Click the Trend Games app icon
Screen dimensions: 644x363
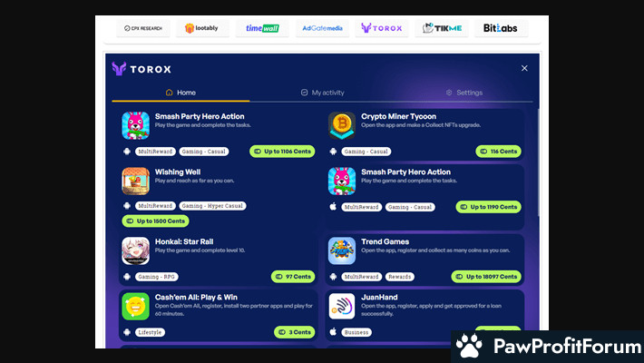click(x=342, y=250)
